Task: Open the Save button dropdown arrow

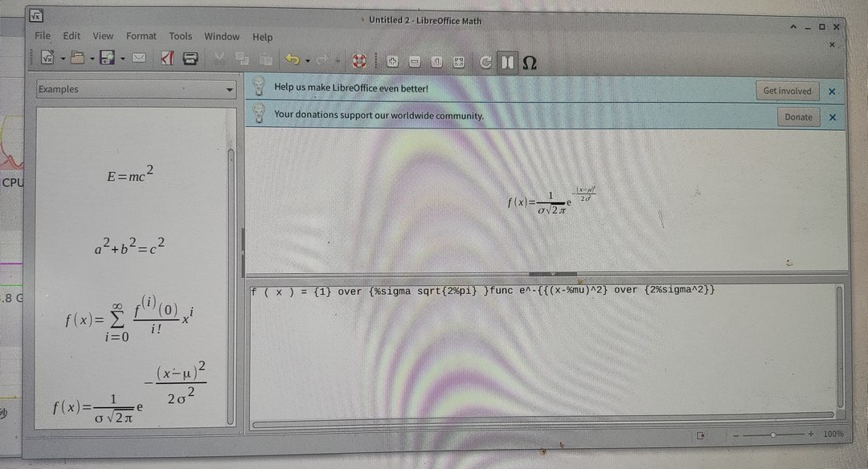Action: tap(122, 58)
